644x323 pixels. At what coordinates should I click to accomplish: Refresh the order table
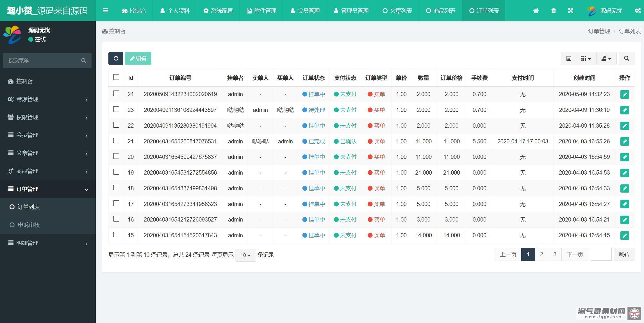(x=116, y=58)
